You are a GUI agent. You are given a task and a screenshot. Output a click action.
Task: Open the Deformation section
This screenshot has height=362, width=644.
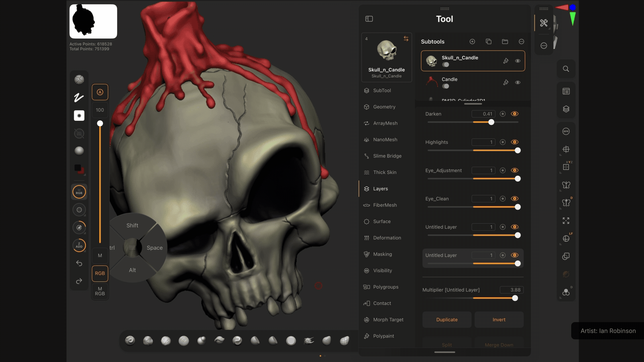coord(386,238)
